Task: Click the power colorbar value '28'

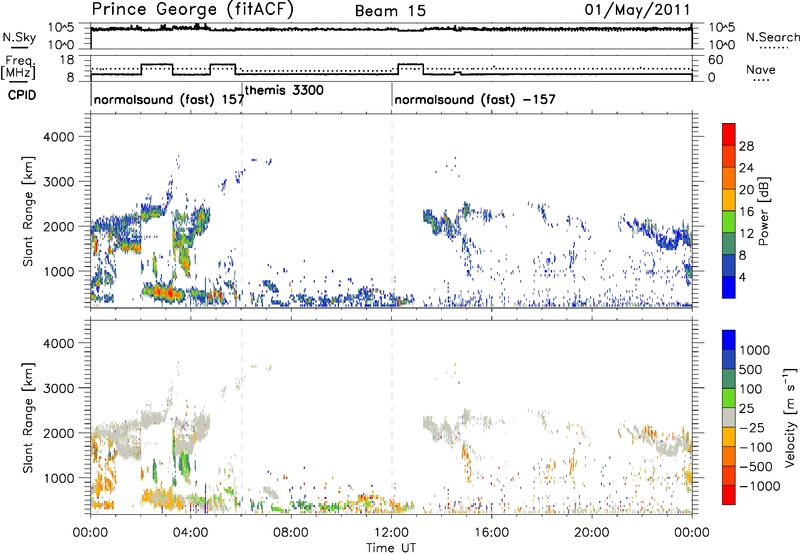Action: (x=746, y=146)
